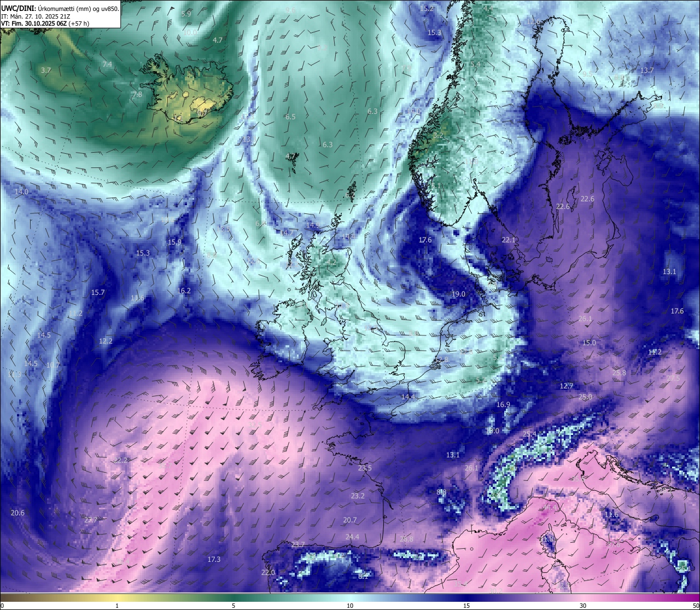Select the 7.4 value near Iceland
The width and height of the screenshot is (700, 610).
pyautogui.click(x=107, y=64)
